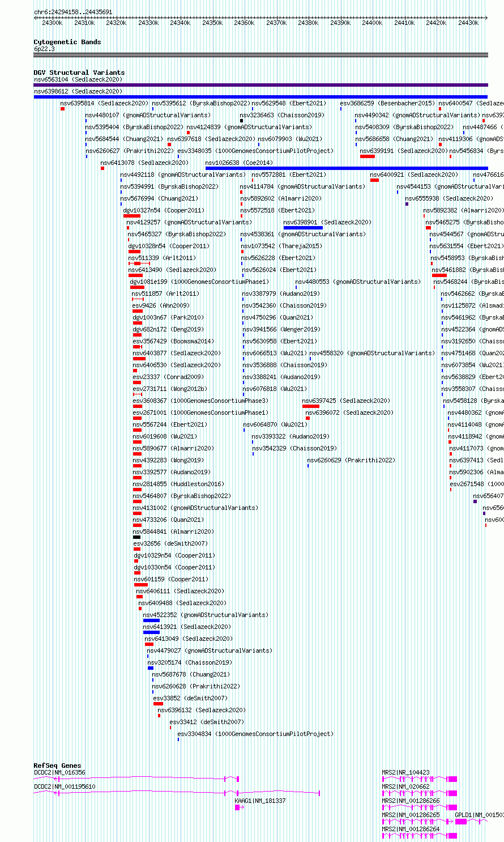Open the MRS2|NM_001286264 transcript label
Screen dimensions: 504x842
[411, 829]
